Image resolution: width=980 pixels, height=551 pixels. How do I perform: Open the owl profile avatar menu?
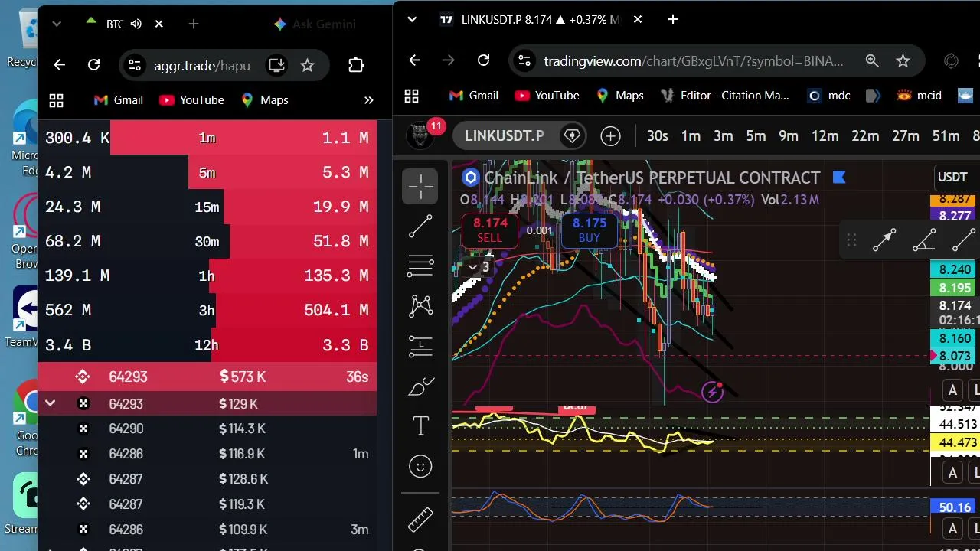point(419,136)
